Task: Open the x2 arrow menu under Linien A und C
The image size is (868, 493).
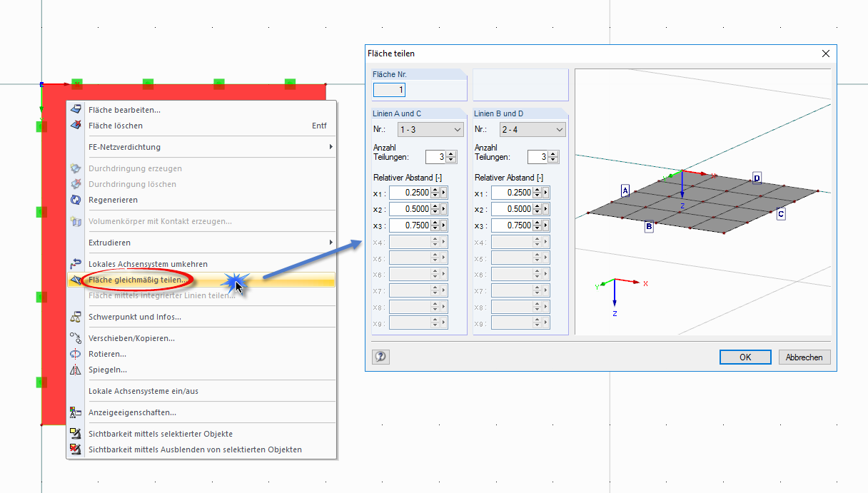Action: (444, 209)
